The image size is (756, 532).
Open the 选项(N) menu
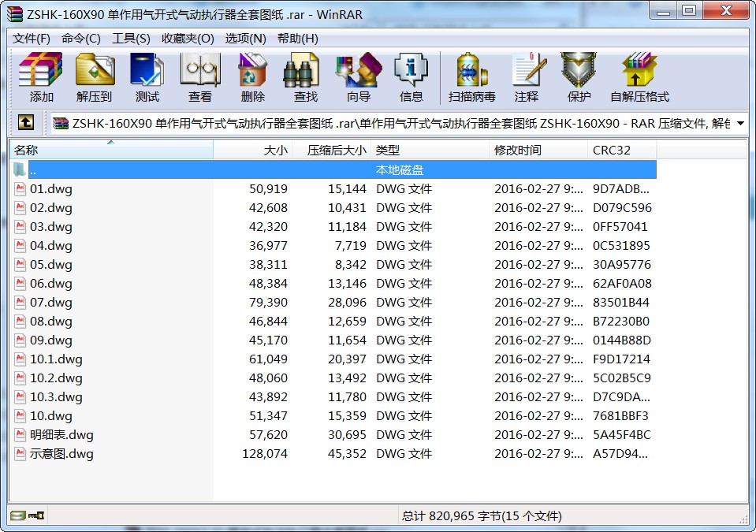click(x=246, y=39)
